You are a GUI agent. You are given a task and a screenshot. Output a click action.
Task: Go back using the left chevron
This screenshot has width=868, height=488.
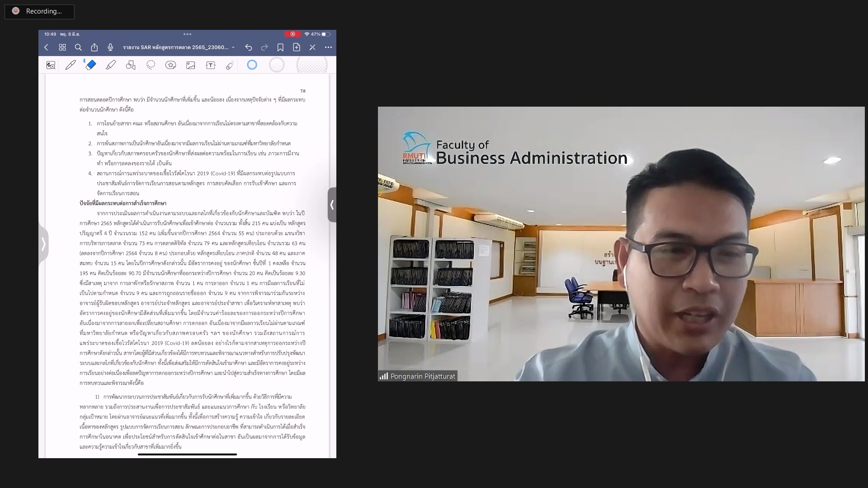point(46,47)
